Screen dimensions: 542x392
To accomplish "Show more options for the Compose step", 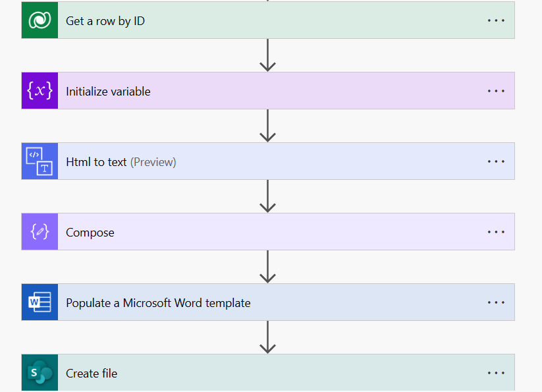I will (x=496, y=232).
